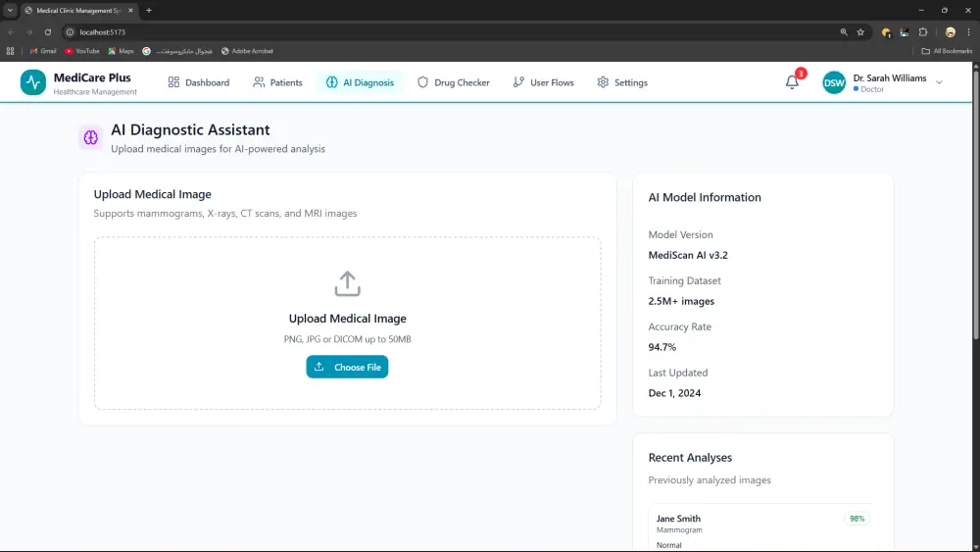Viewport: 980px width, 552px height.
Task: Click the 98% confidence badge
Action: [857, 519]
